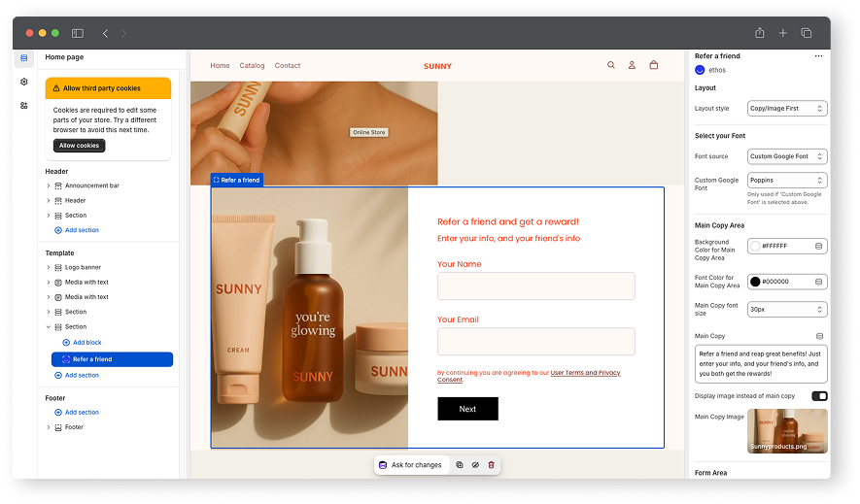Click the black font color swatch
The height and width of the screenshot is (504, 860).
[x=755, y=282]
